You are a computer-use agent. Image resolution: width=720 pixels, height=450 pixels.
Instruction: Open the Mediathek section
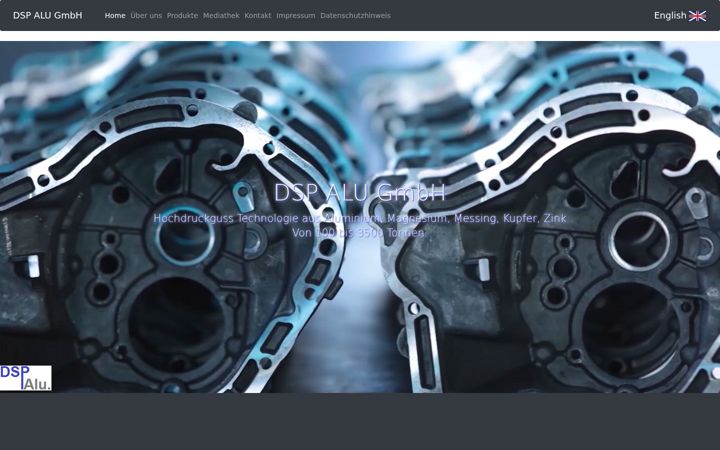(x=221, y=16)
